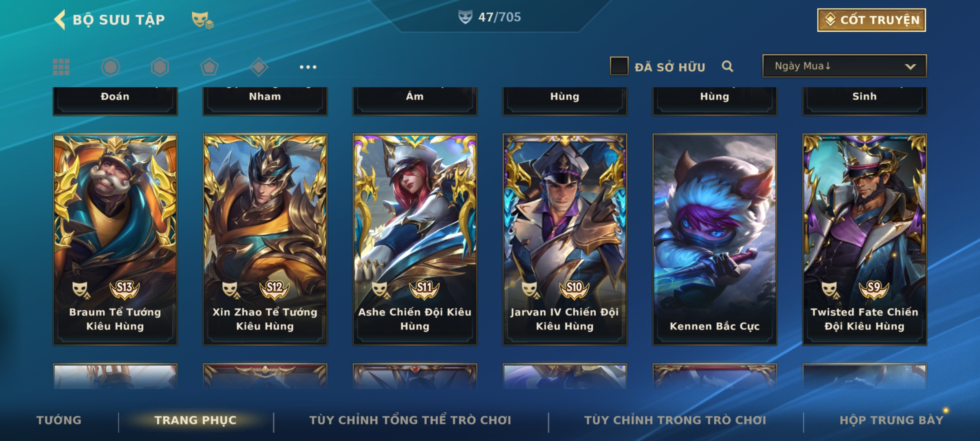Select the round-gem rarity filter icon
The height and width of the screenshot is (441, 980).
tap(111, 67)
